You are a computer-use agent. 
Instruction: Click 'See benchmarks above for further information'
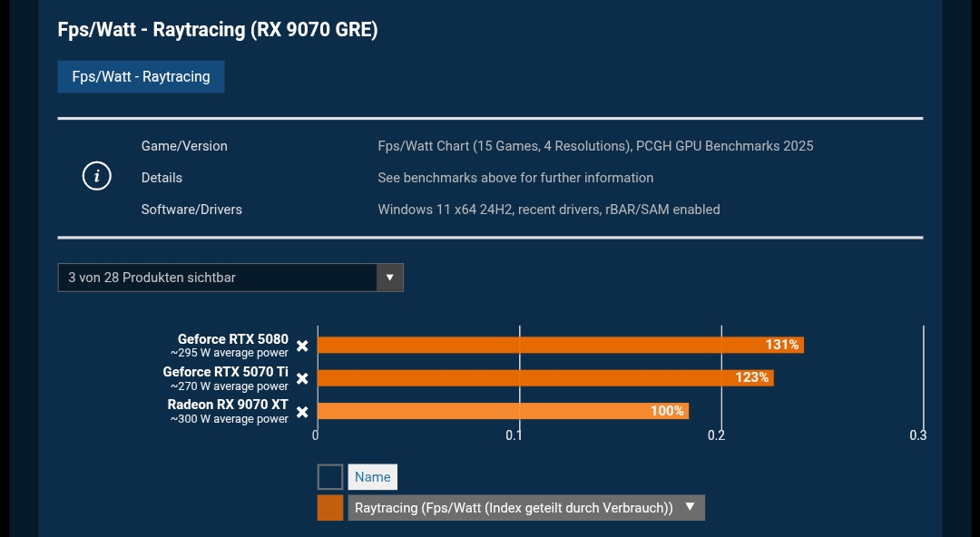click(x=515, y=178)
